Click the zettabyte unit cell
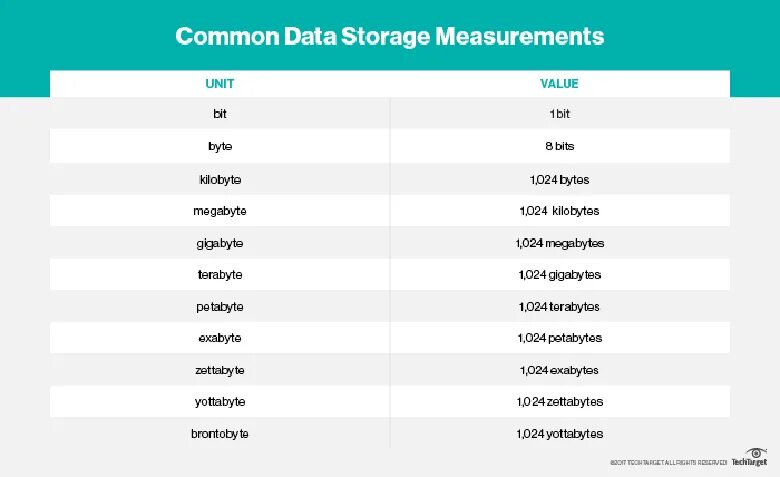The height and width of the screenshot is (477, 780). [220, 370]
